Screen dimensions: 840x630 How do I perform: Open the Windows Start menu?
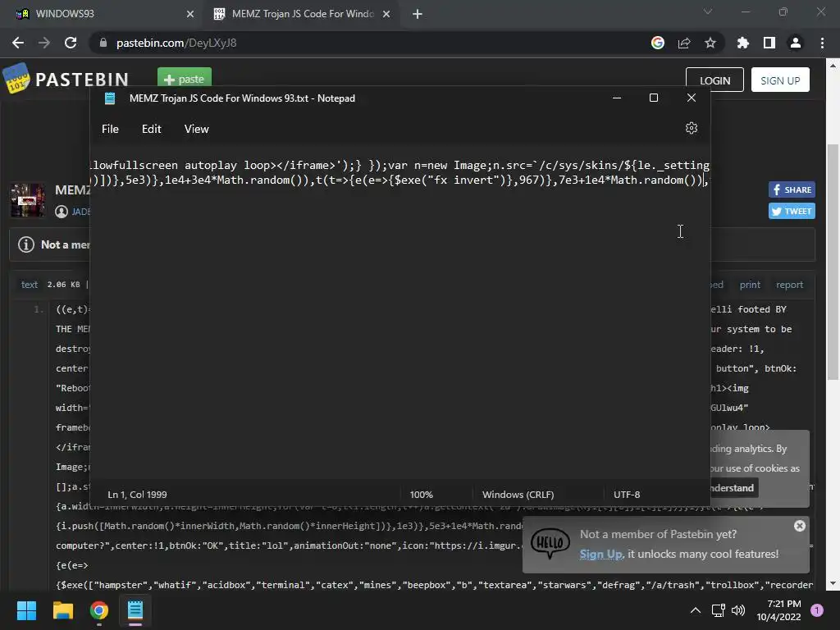tap(26, 610)
